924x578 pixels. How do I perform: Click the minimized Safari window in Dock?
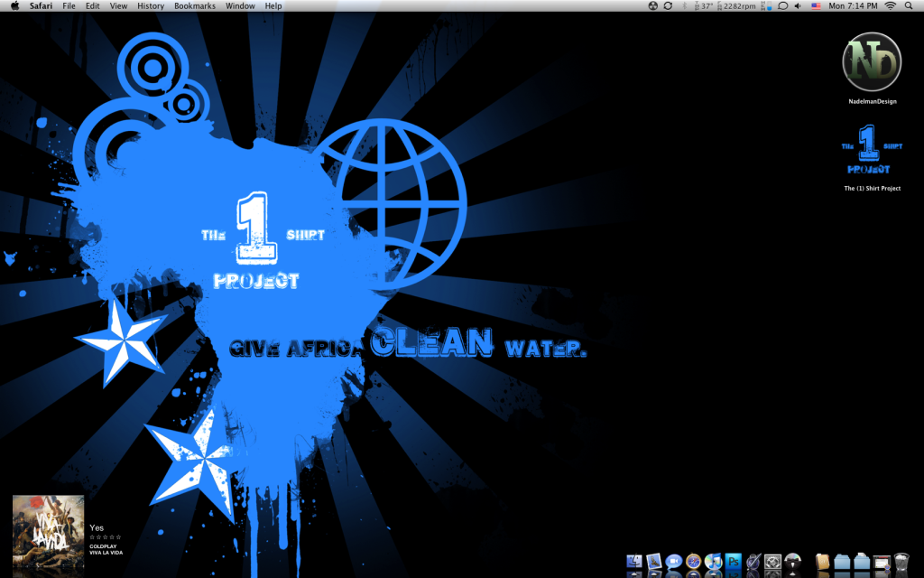click(x=882, y=561)
